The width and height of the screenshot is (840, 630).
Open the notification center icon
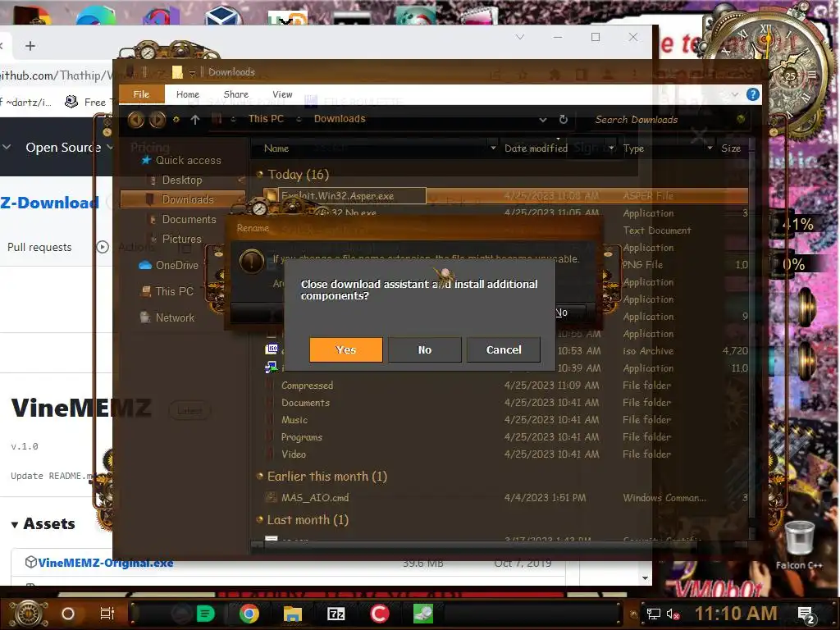[806, 614]
